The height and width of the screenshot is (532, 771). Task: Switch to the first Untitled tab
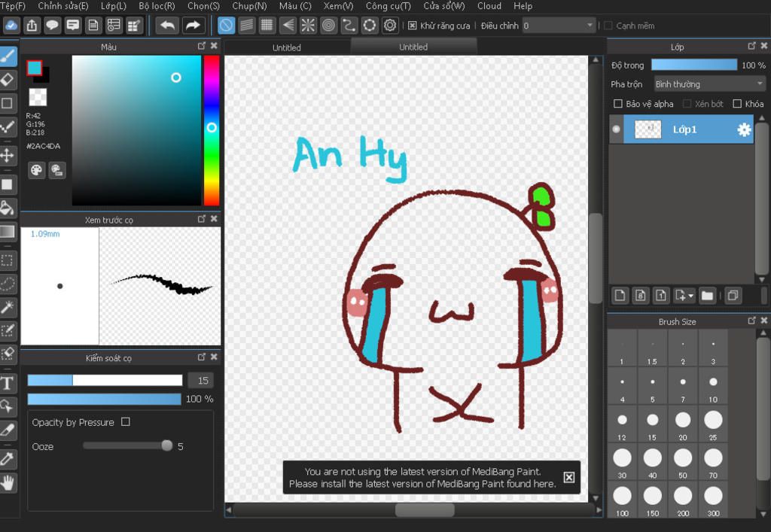[287, 47]
